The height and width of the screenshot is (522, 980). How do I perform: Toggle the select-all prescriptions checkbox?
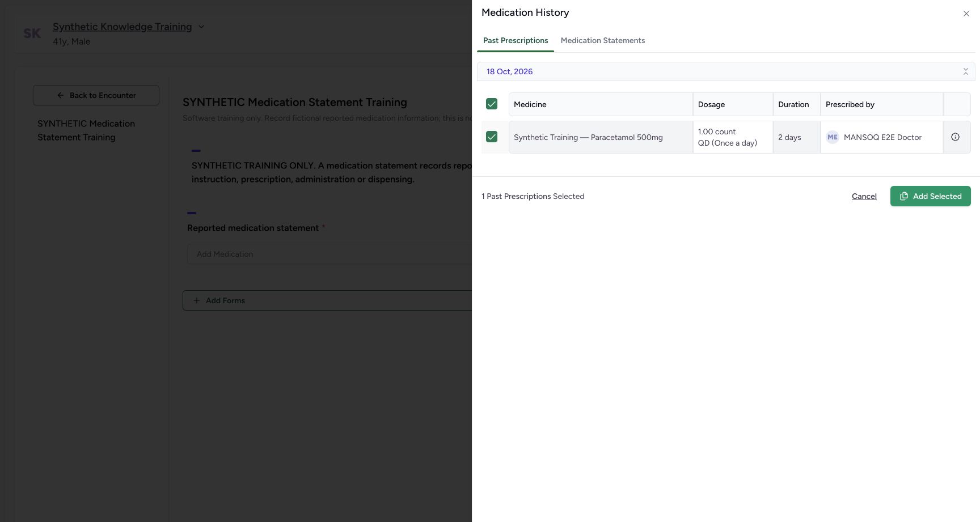coord(492,104)
